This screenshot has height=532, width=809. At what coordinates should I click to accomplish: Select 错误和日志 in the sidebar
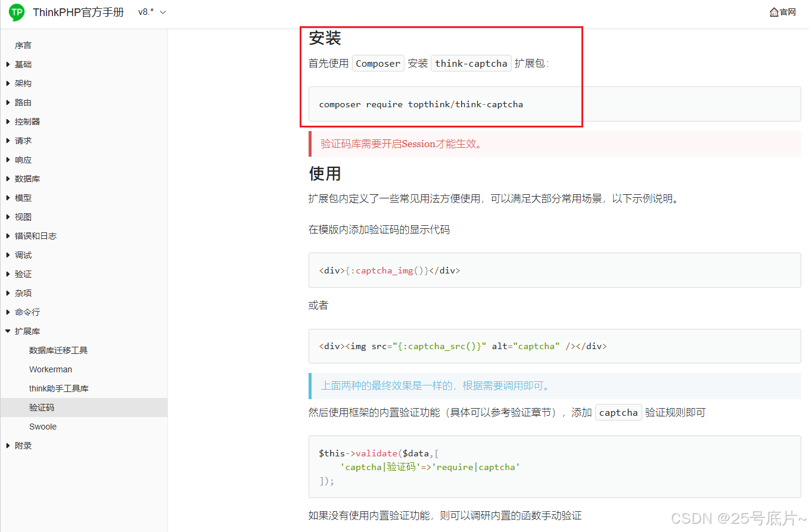pyautogui.click(x=36, y=236)
